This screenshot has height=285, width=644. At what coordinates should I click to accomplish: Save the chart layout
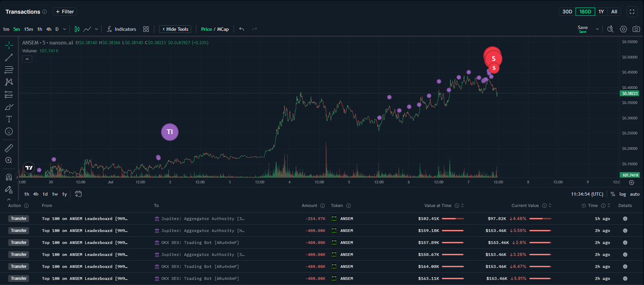[583, 29]
